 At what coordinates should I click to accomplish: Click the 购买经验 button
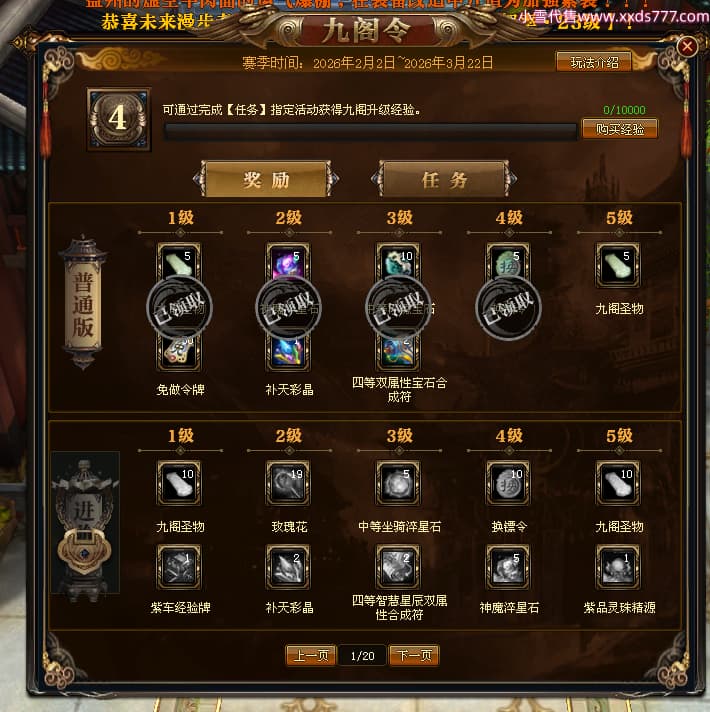pos(620,129)
